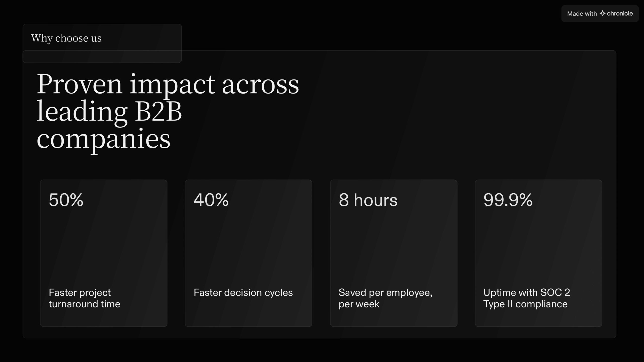Click the "Made with" badge text
Image resolution: width=644 pixels, height=362 pixels.
(582, 14)
